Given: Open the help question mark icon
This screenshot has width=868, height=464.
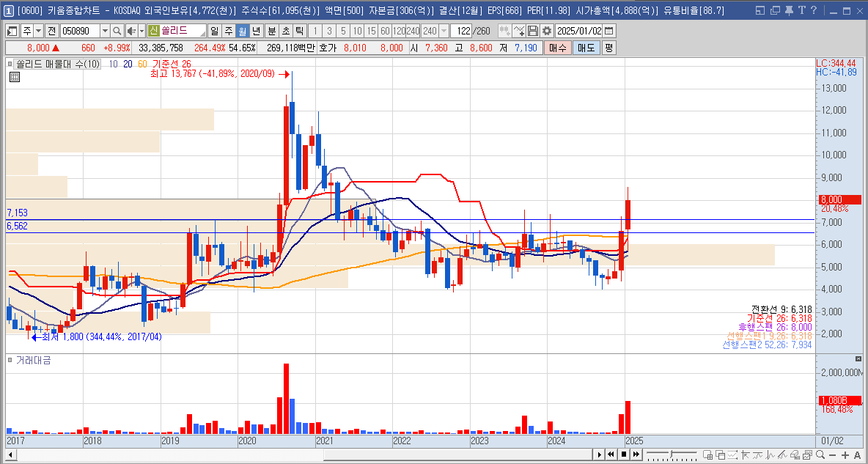Looking at the screenshot, I should 813,10.
